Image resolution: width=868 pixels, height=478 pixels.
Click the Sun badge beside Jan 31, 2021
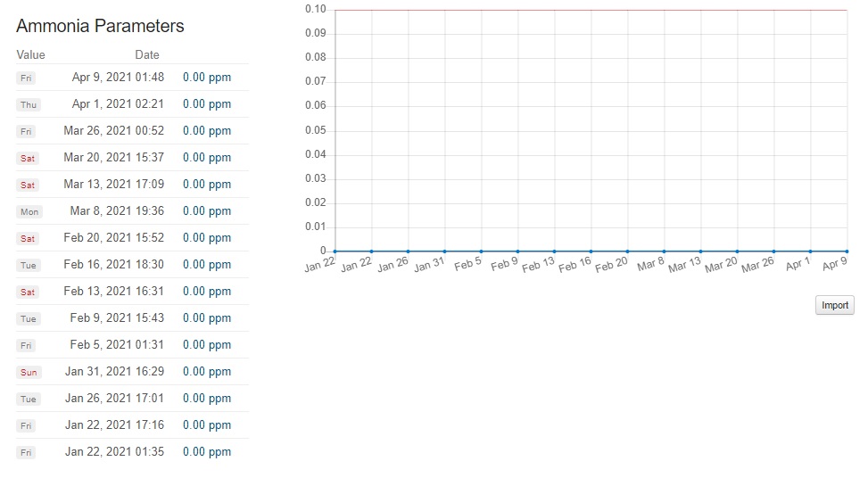tap(29, 373)
